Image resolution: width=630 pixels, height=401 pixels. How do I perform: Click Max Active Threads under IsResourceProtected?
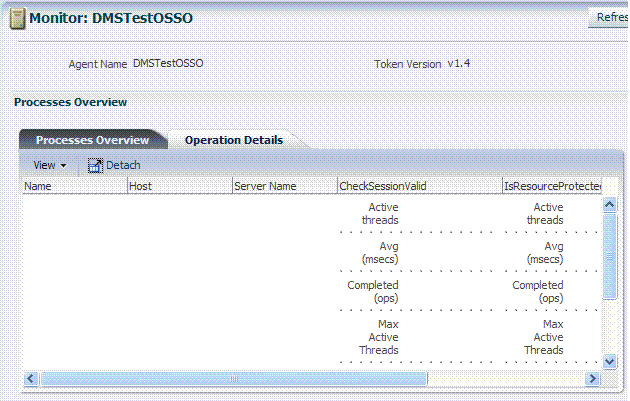[544, 337]
